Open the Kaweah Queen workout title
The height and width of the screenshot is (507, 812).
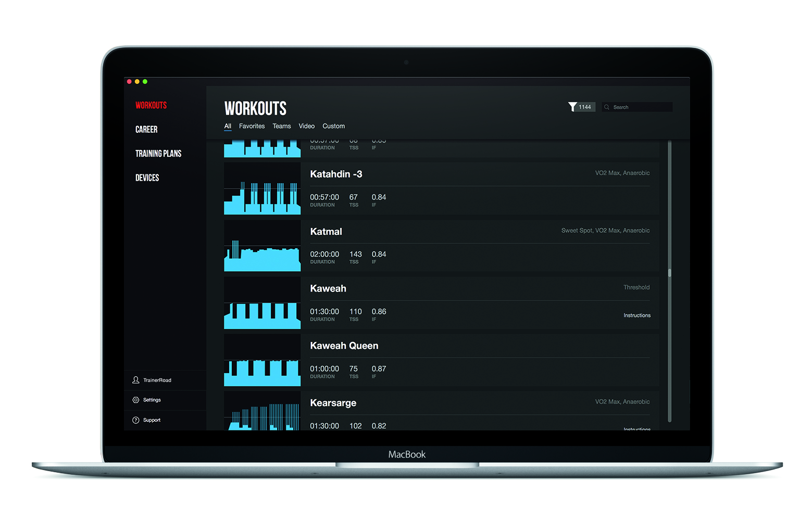[344, 346]
